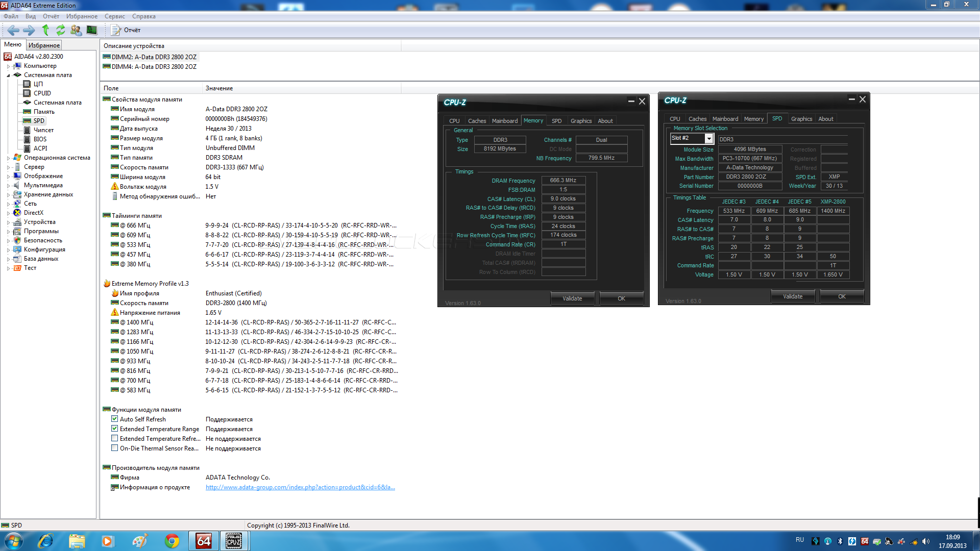Open the Сервис menu

tap(115, 16)
